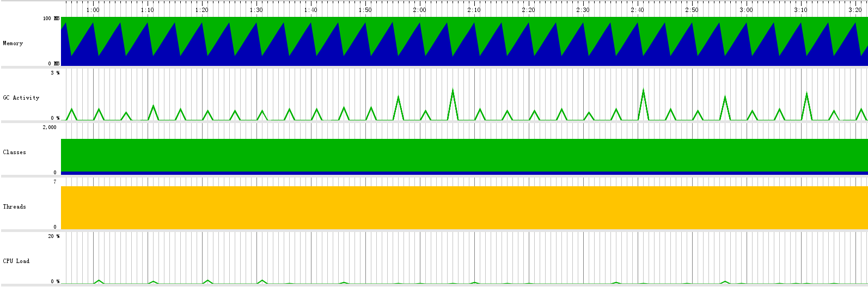Click the green Classes graph area
868x287 pixels.
tap(464, 155)
